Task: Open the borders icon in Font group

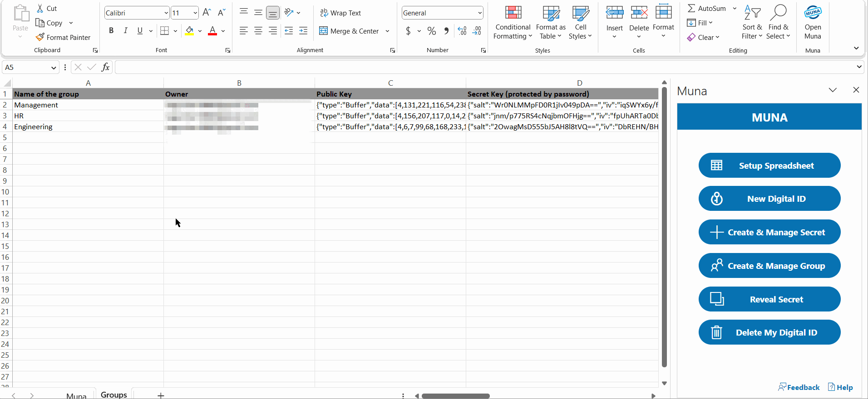Action: [x=165, y=30]
